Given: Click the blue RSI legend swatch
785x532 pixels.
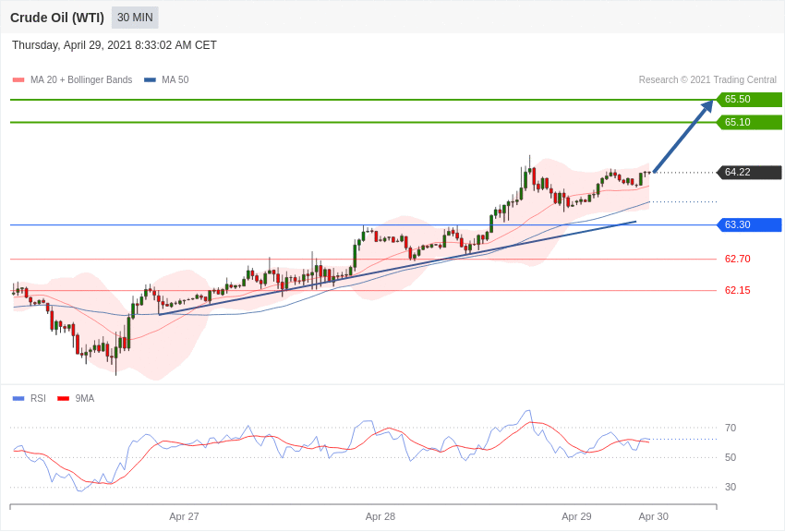Looking at the screenshot, I should coord(18,399).
